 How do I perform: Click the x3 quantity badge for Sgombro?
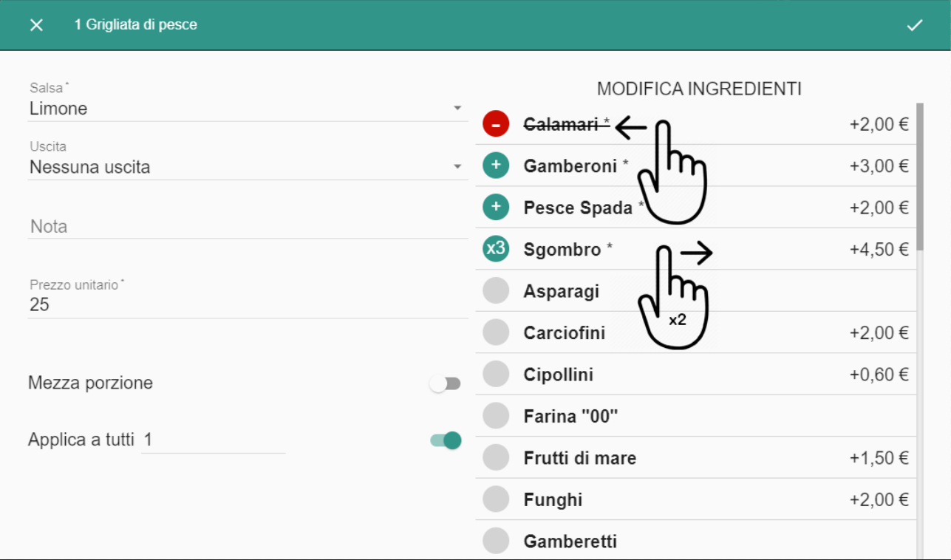coord(496,249)
